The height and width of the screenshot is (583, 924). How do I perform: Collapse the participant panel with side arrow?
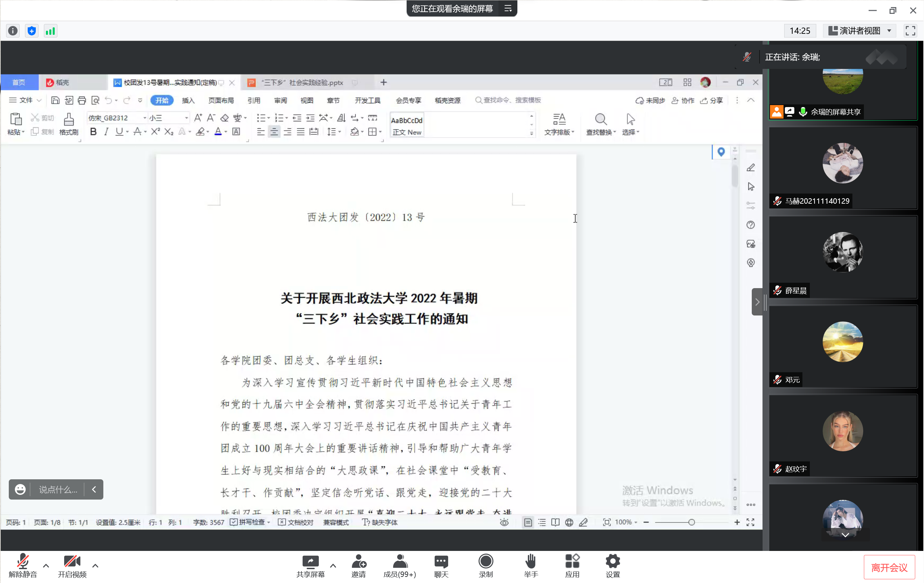click(757, 302)
